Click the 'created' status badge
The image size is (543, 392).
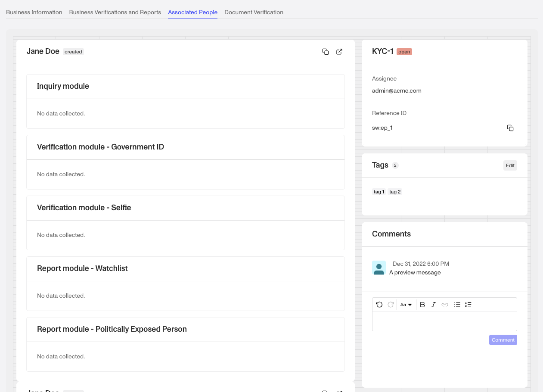73,52
